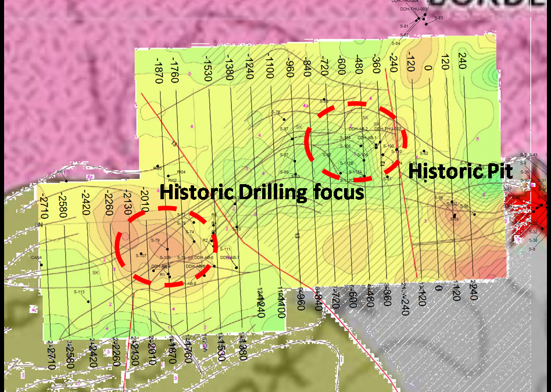Select drill hole label CAN4
551x392 pixels.
tap(36, 258)
